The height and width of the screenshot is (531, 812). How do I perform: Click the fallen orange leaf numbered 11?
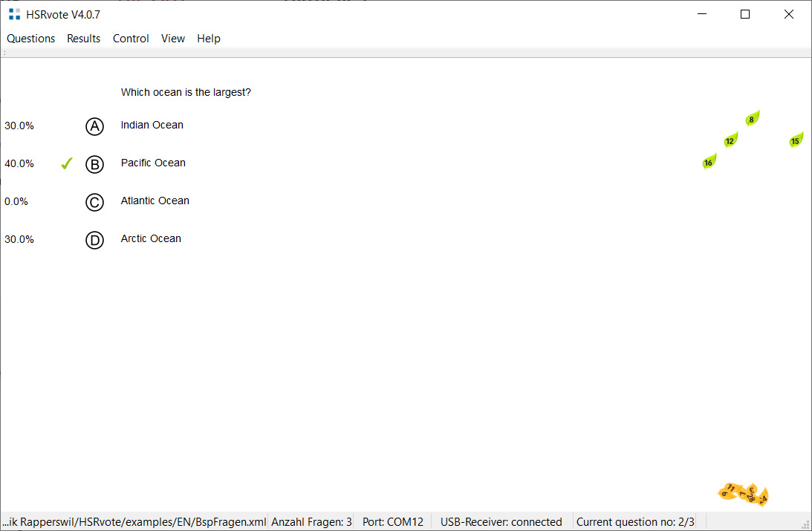(730, 489)
